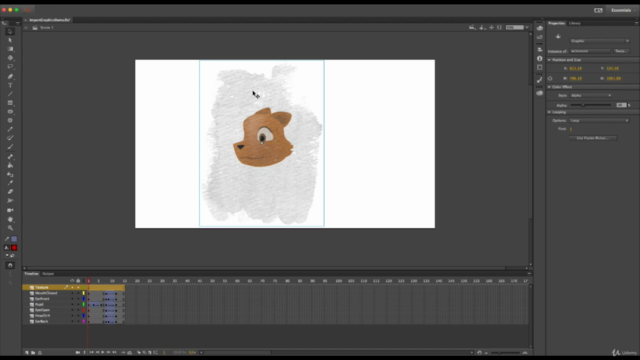Click the Use Frame Picker button
Image resolution: width=640 pixels, height=360 pixels.
593,138
